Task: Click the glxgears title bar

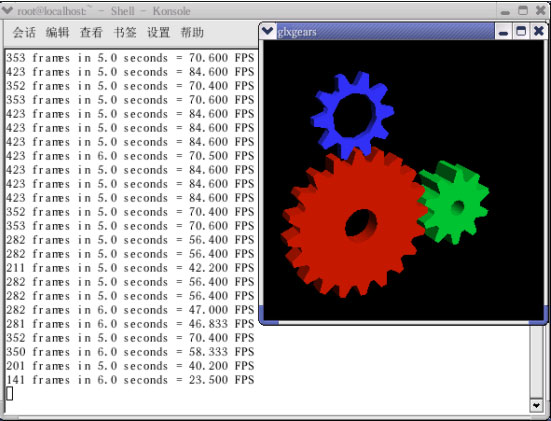Action: 385,32
